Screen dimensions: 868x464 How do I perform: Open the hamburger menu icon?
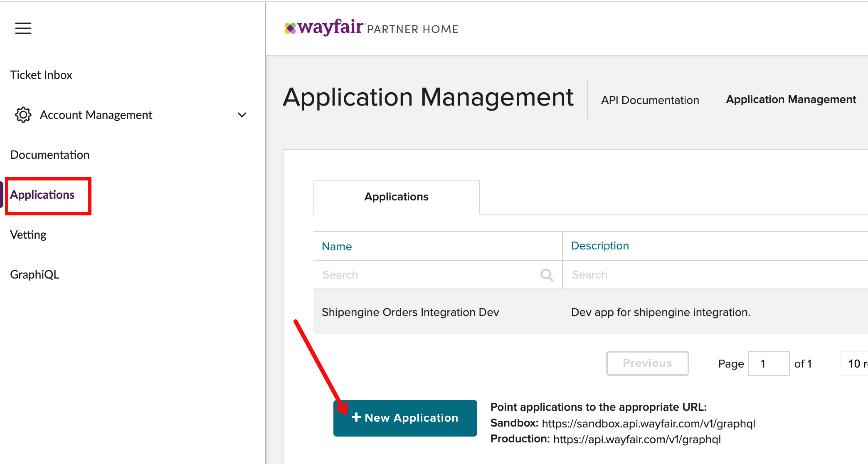[x=23, y=28]
